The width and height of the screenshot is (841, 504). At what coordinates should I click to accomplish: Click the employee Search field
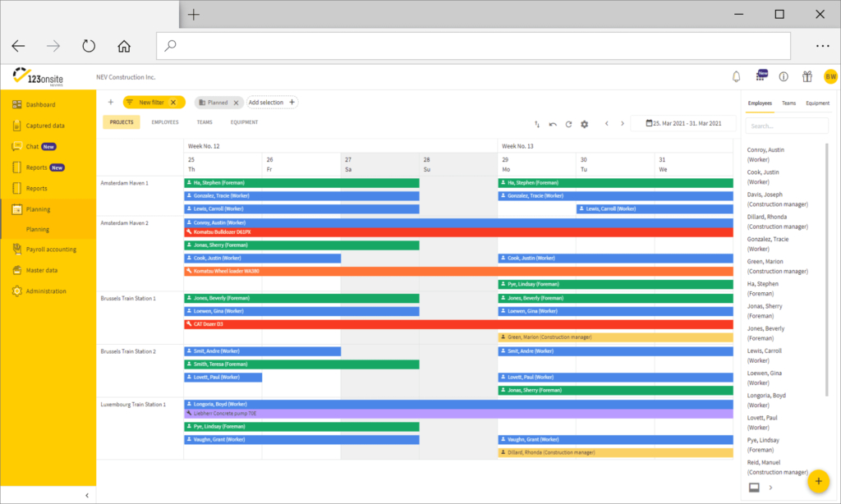787,126
